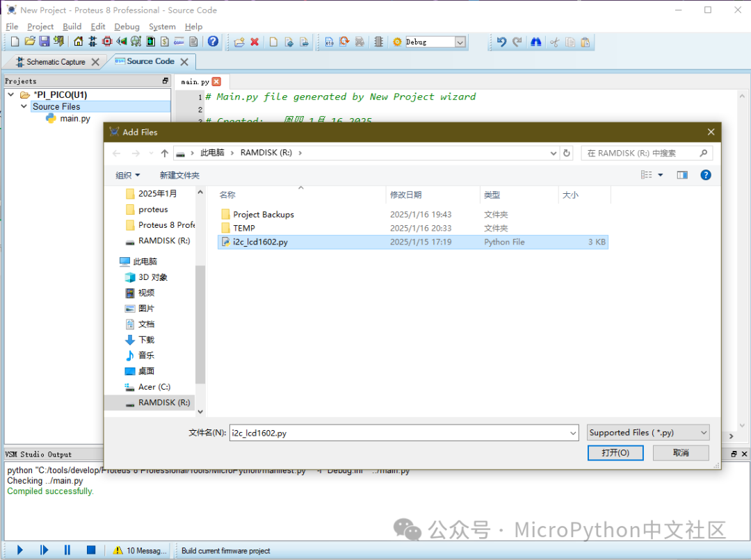Open the Bill of Materials dollar icon
Screen dimensions: 751x560
(165, 42)
